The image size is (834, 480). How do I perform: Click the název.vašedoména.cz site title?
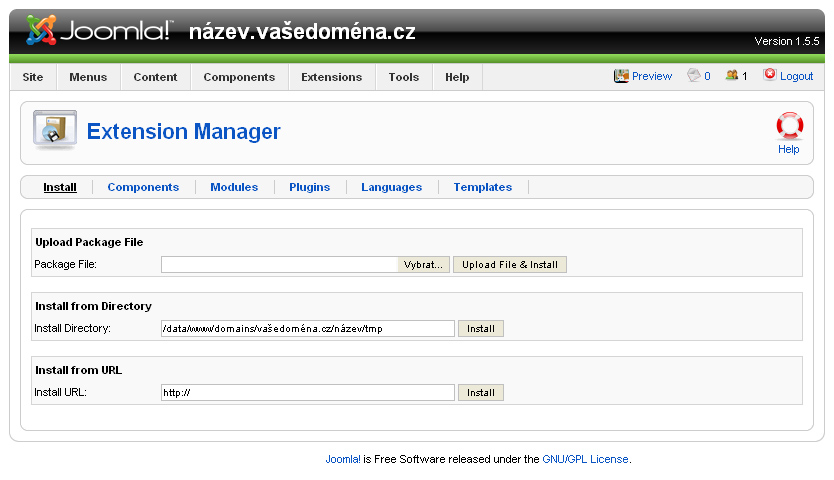[302, 31]
